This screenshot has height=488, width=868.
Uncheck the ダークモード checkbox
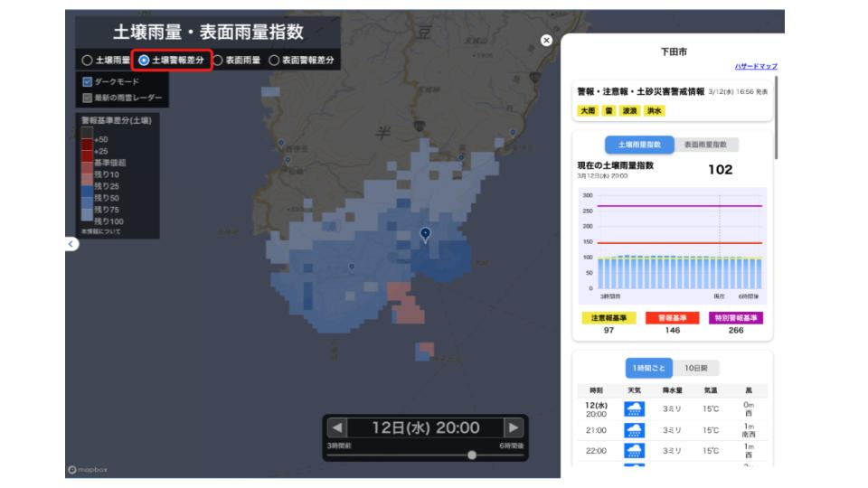tap(88, 82)
